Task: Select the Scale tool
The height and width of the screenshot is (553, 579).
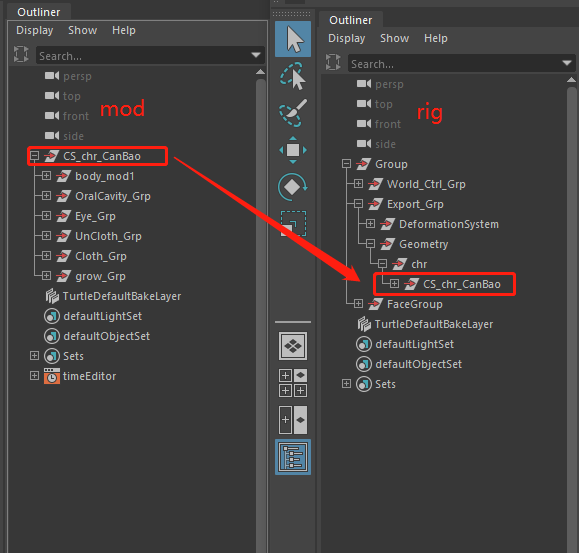Action: click(293, 223)
